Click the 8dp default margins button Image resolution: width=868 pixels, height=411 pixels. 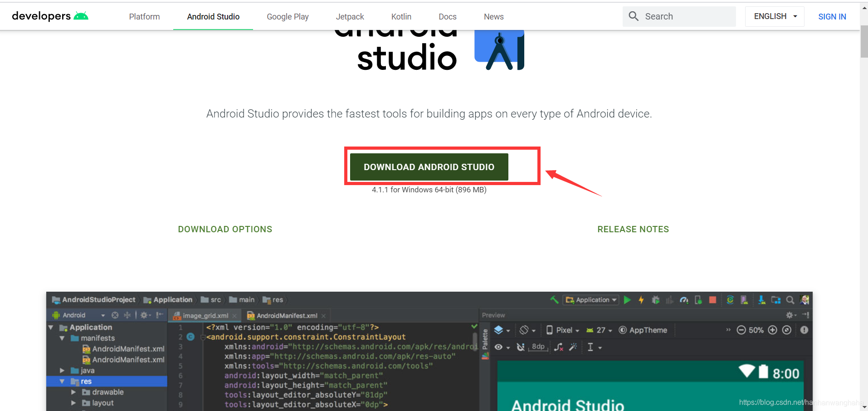pos(538,347)
